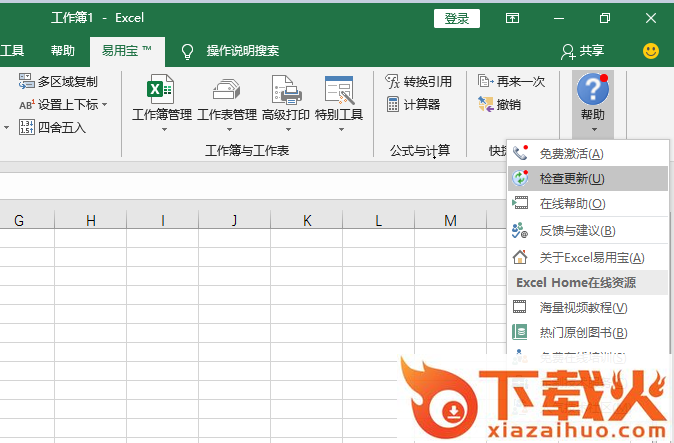The width and height of the screenshot is (674, 443).
Task: Select column I header
Action: coord(162,220)
